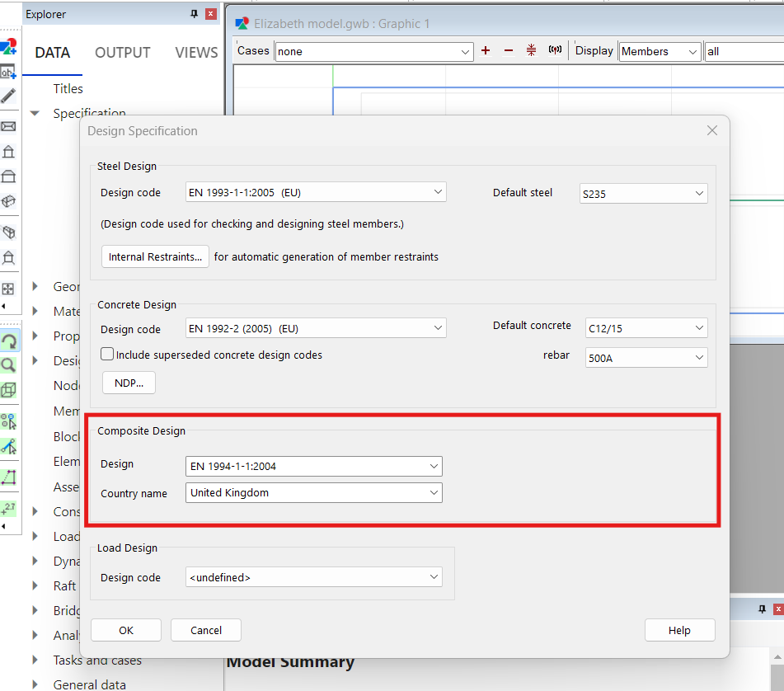Switch to the OUTPUT tab
This screenshot has width=784, height=691.
pyautogui.click(x=122, y=52)
